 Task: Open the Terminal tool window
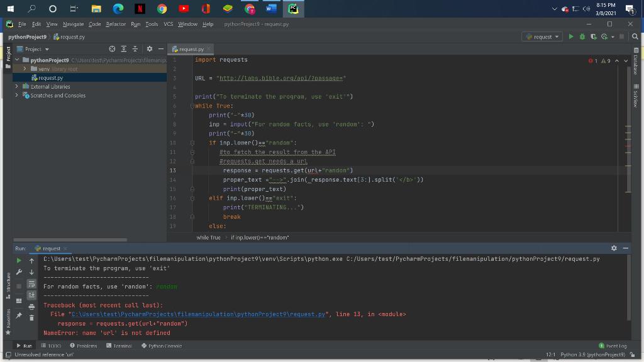(x=119, y=346)
